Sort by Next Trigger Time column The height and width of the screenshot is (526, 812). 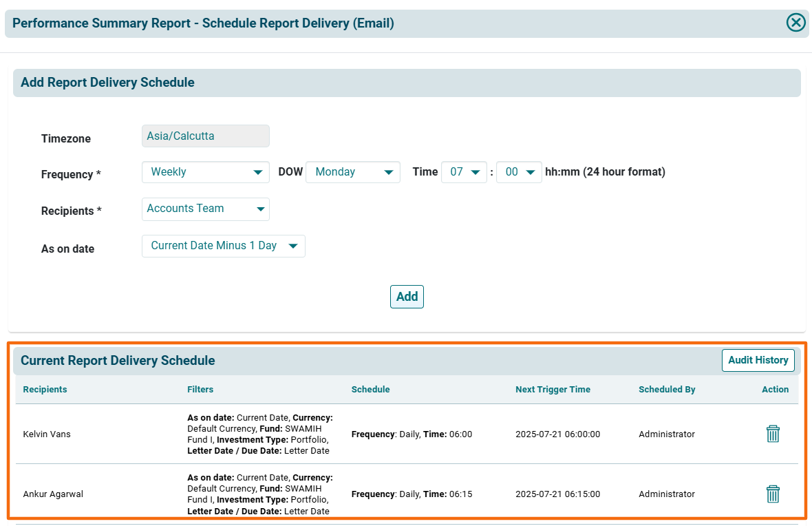[553, 390]
